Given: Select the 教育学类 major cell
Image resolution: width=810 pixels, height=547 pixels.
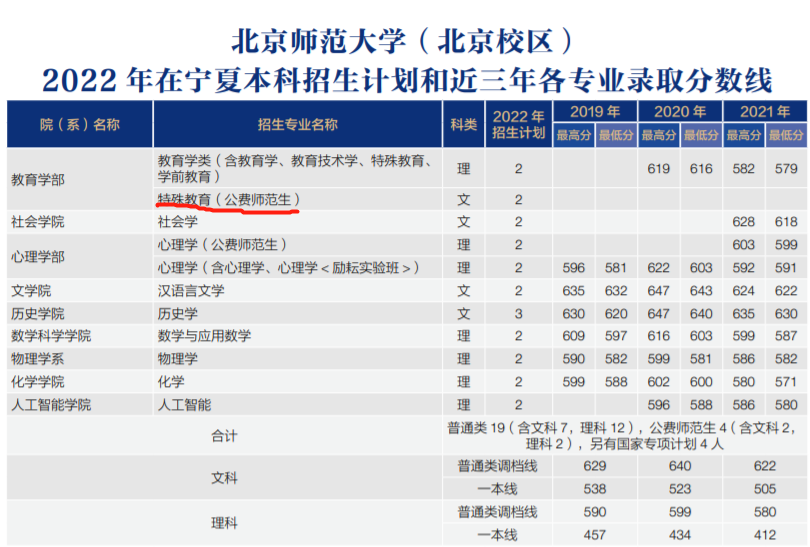Looking at the screenshot, I should tap(296, 168).
